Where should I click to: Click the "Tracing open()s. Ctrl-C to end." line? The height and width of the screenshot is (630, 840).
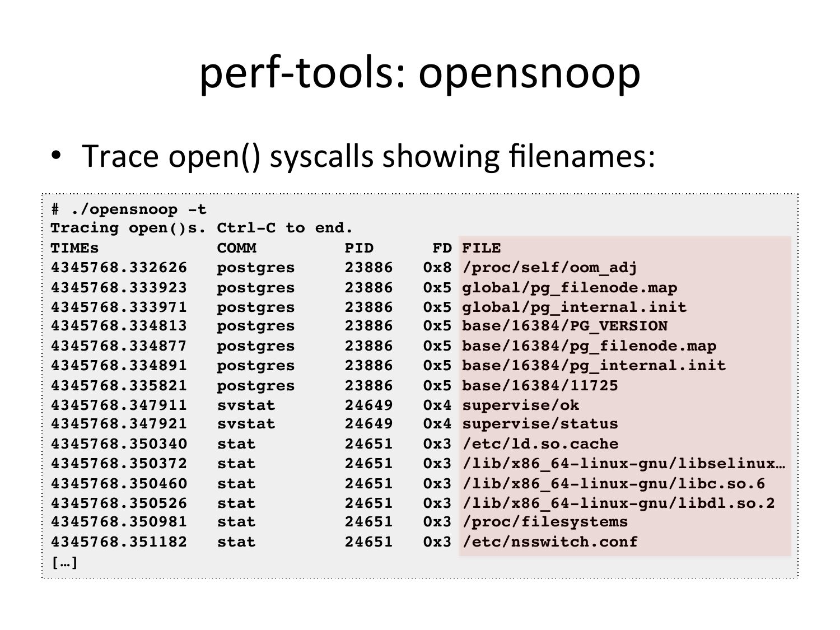coord(202,228)
